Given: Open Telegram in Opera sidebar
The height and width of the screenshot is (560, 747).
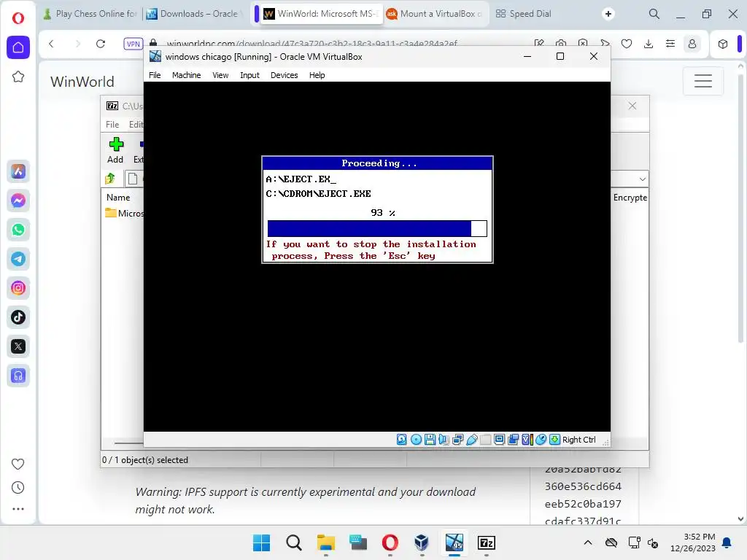Looking at the screenshot, I should point(18,259).
